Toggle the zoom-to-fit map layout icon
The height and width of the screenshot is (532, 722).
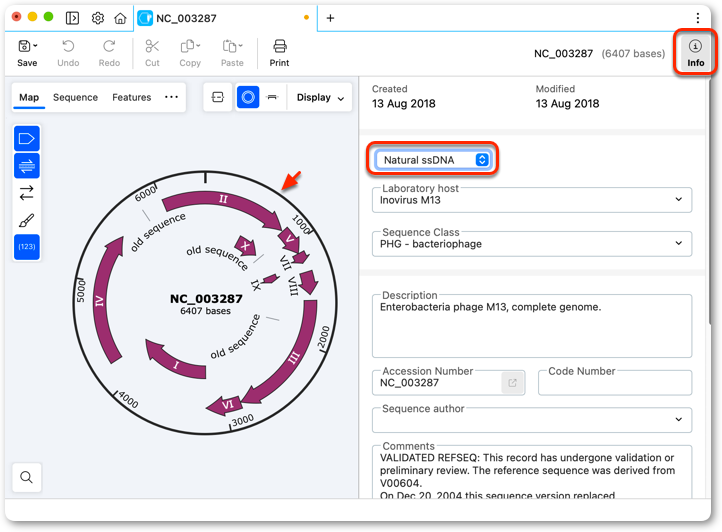tap(218, 97)
